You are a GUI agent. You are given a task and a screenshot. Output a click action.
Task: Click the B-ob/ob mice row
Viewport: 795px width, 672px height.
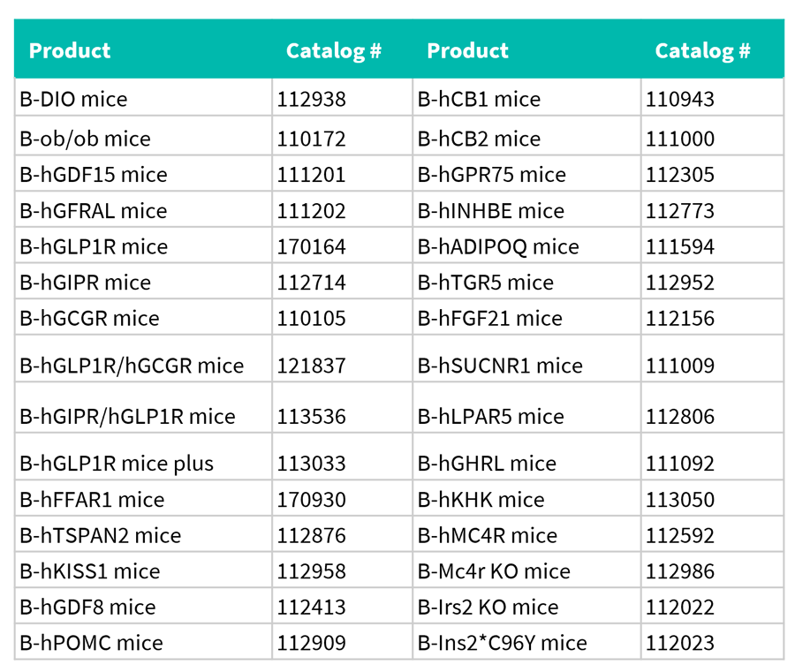coord(143,137)
